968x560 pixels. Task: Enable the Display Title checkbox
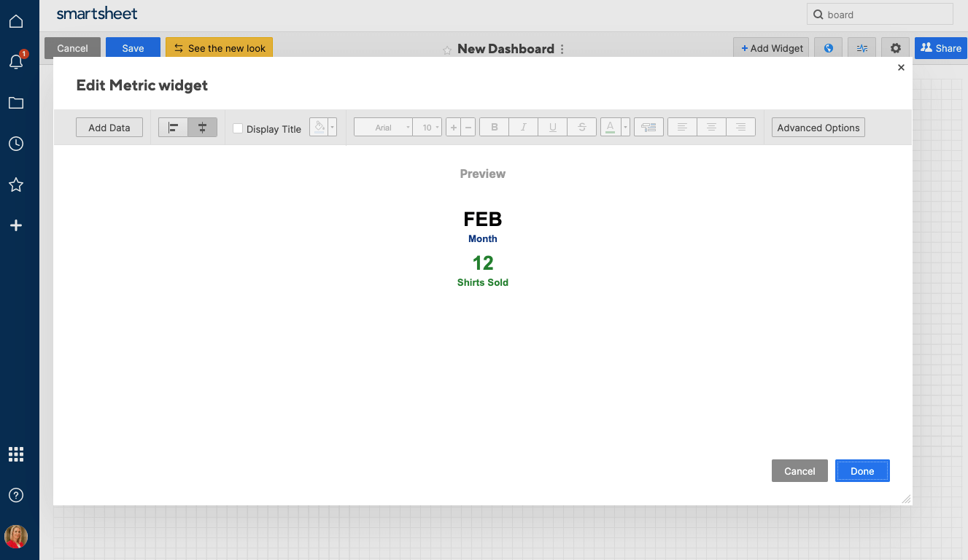[x=238, y=128]
